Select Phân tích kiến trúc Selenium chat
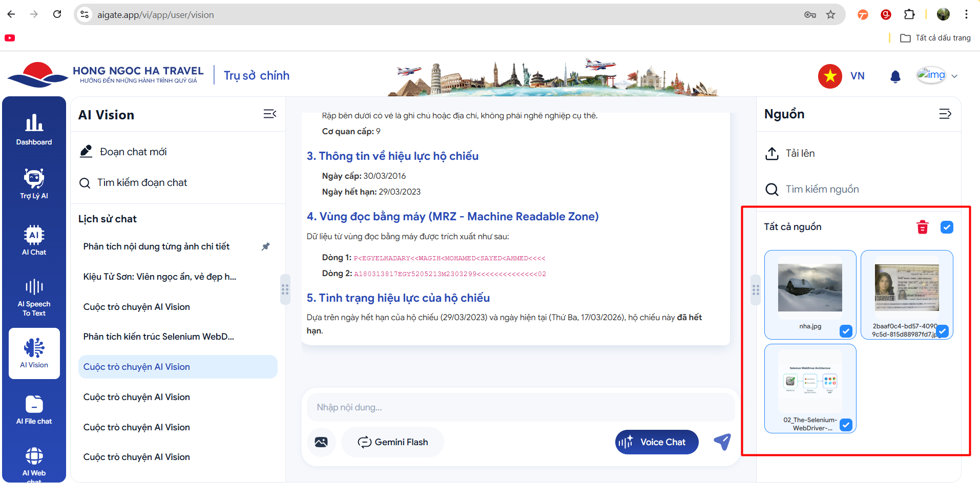The width and height of the screenshot is (980, 501). coord(159,337)
